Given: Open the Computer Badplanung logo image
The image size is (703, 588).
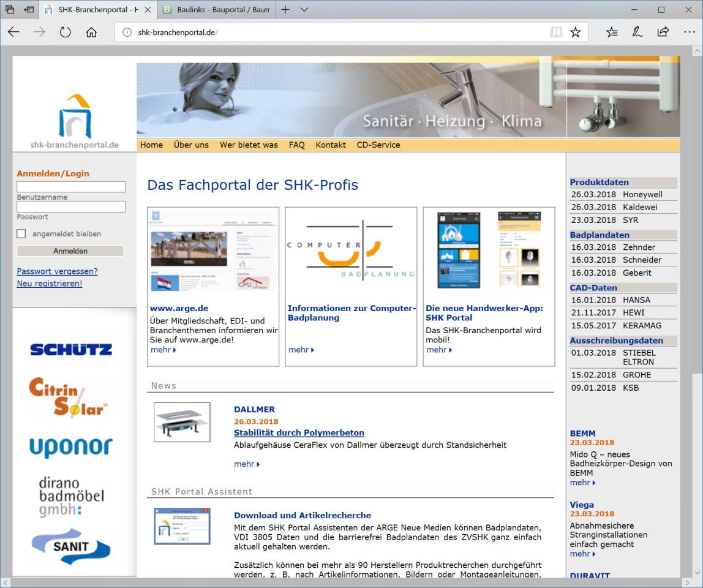Looking at the screenshot, I should coord(351,251).
